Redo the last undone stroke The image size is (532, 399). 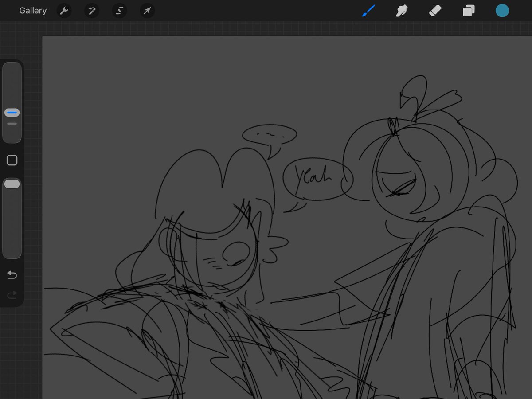click(x=12, y=295)
